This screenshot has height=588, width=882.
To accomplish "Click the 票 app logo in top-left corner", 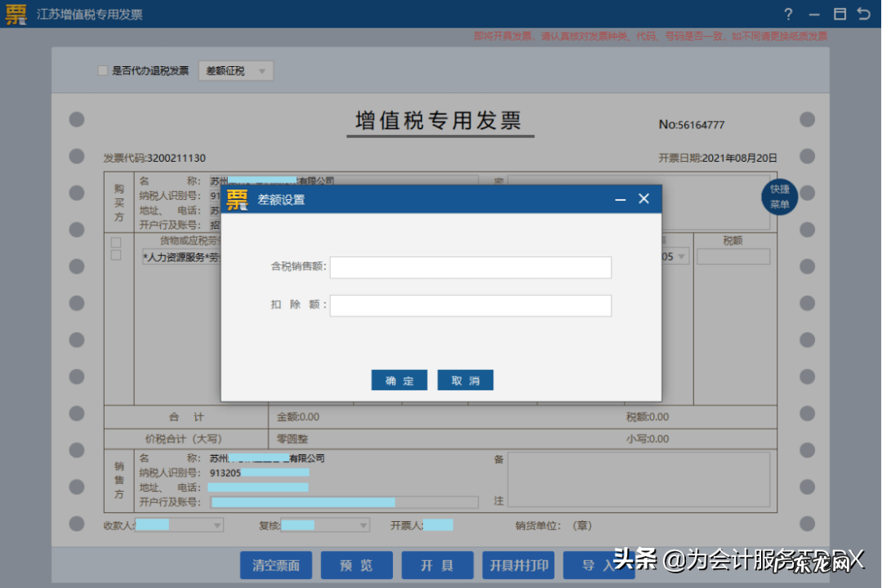I will [15, 14].
